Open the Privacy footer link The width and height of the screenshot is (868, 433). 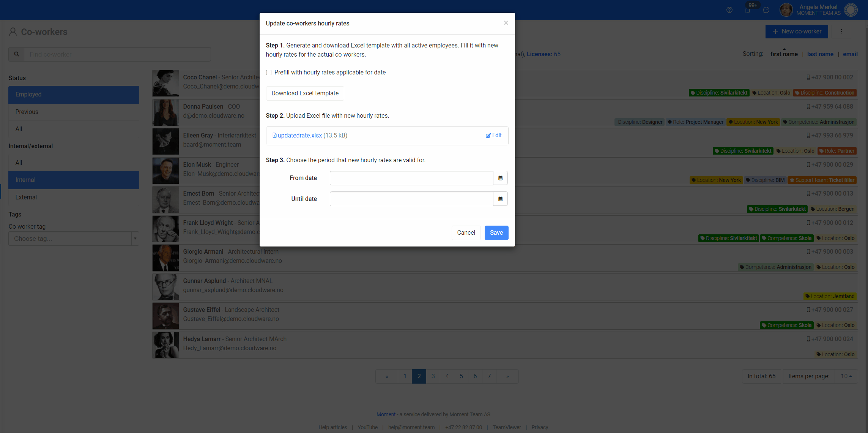pos(539,428)
